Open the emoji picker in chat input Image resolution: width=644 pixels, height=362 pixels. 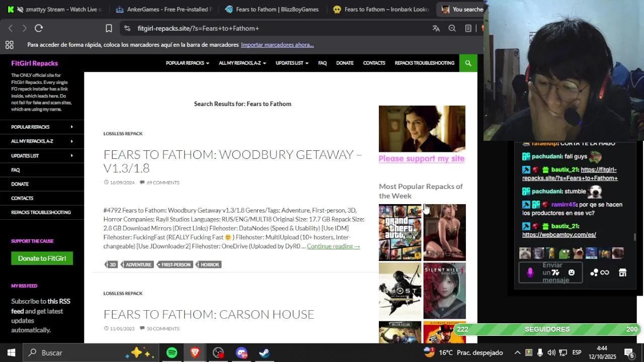(x=572, y=273)
